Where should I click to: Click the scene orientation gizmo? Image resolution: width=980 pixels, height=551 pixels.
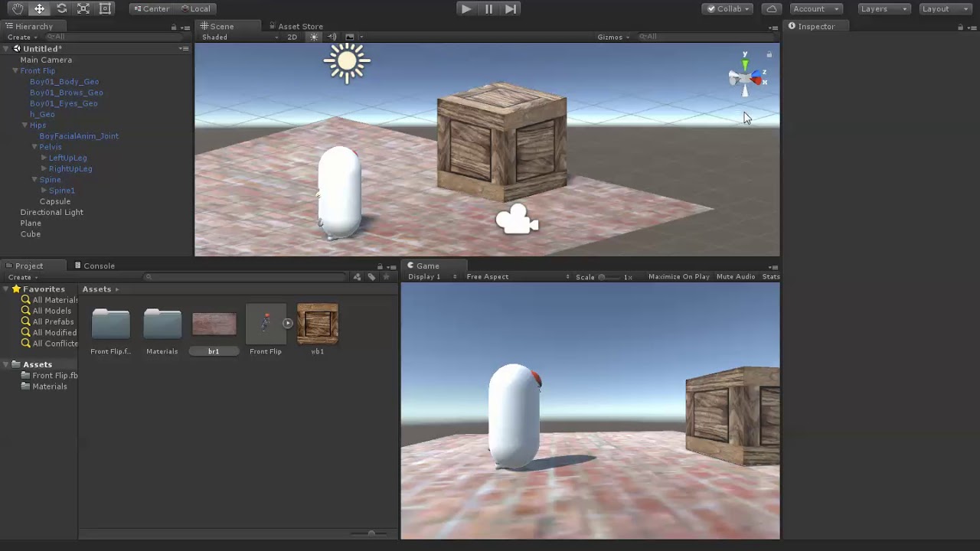tap(746, 77)
